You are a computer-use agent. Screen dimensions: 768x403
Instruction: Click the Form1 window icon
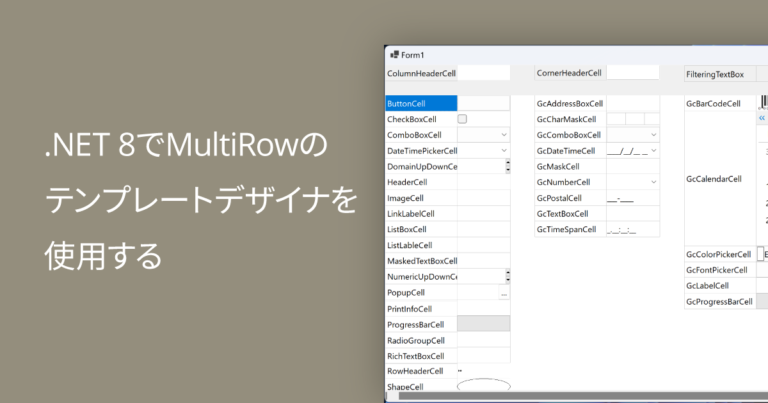click(x=394, y=55)
